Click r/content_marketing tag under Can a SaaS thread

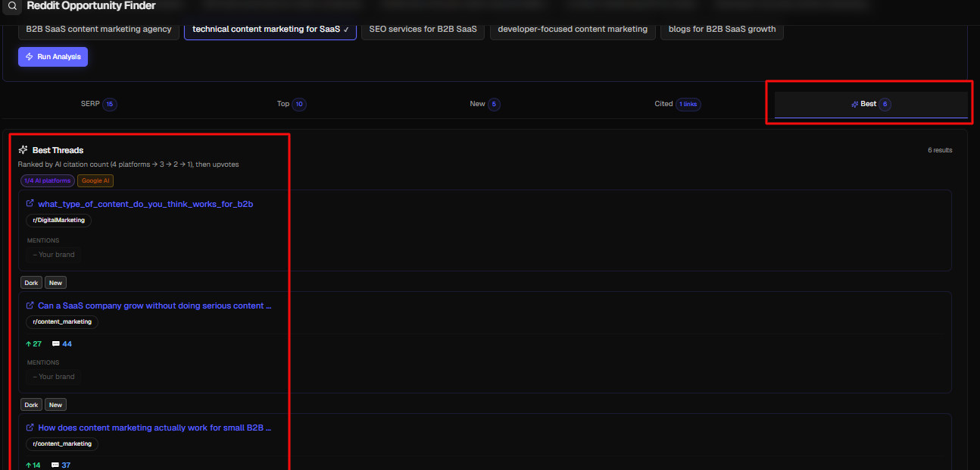(x=62, y=321)
